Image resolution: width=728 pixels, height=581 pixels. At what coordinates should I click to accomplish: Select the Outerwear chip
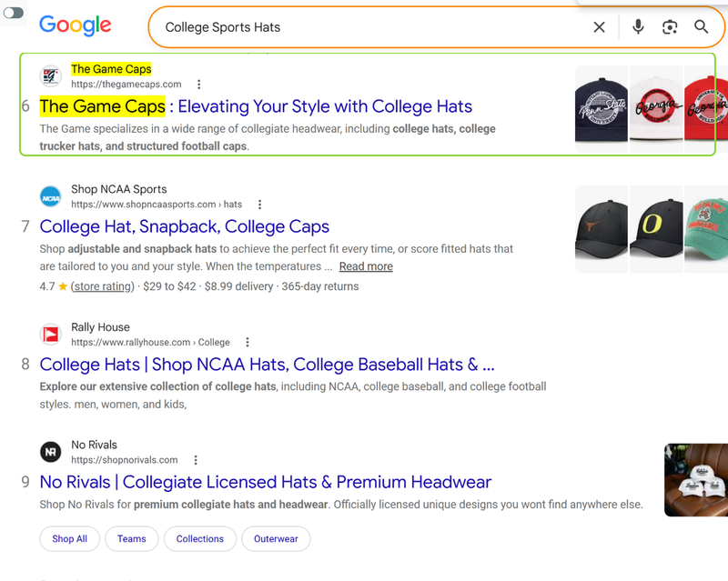(x=276, y=539)
